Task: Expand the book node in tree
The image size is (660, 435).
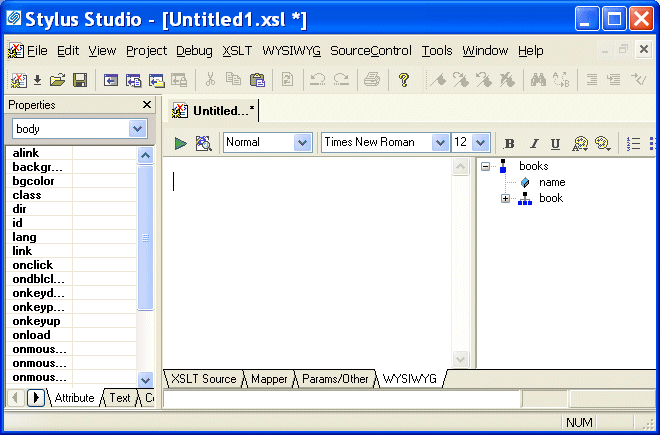Action: (506, 198)
